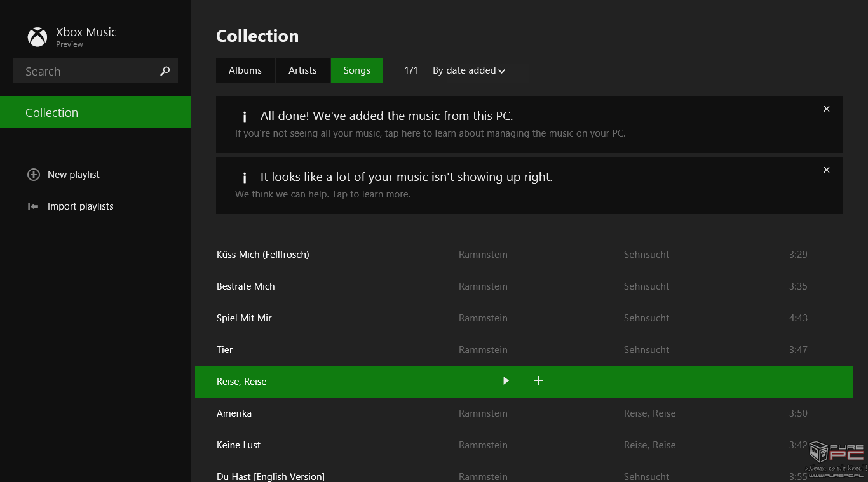Play the Reise, Reise song
The image size is (868, 482).
[x=506, y=381]
